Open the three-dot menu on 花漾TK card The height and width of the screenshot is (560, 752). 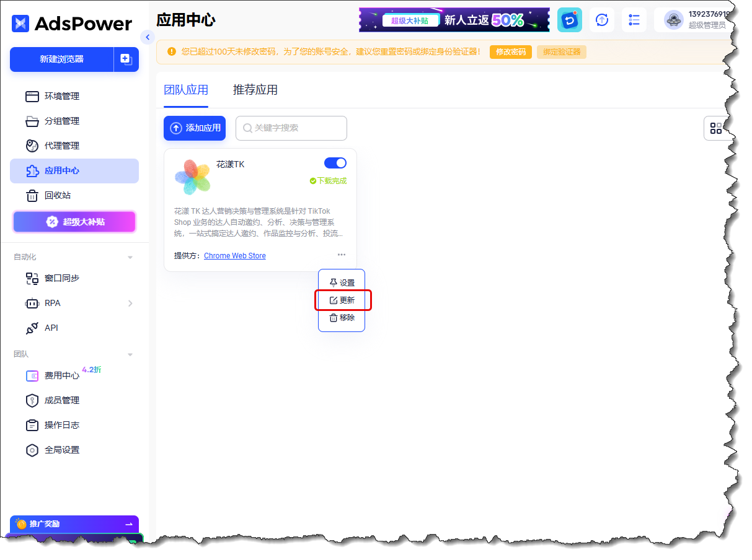[342, 255]
